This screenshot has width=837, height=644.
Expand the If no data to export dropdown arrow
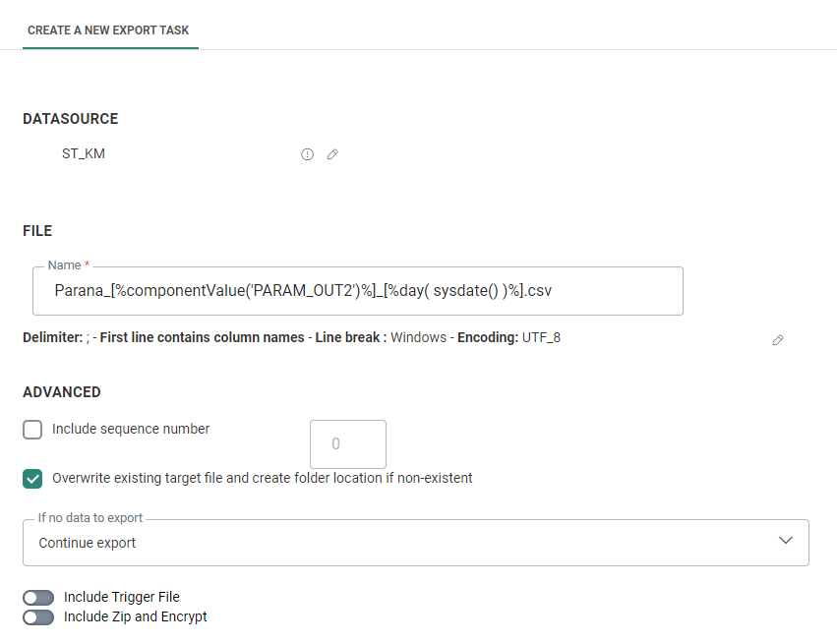[x=786, y=542]
